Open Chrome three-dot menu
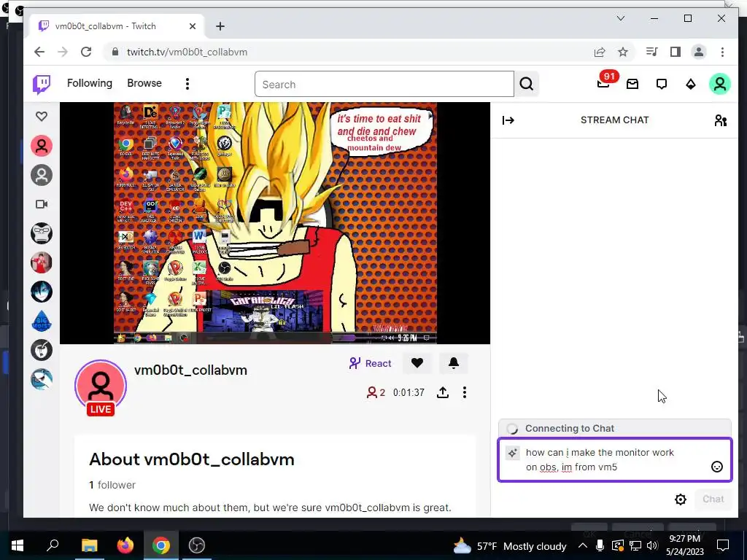Image resolution: width=747 pixels, height=560 pixels. click(722, 52)
